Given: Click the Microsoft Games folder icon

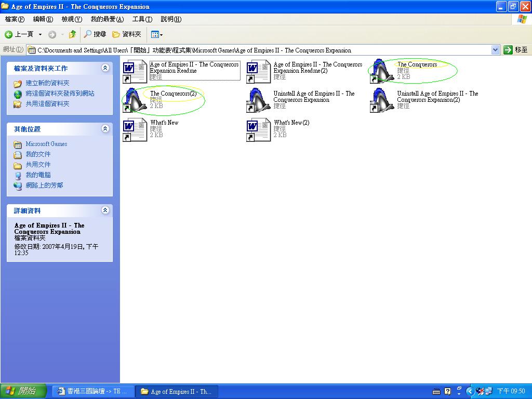Looking at the screenshot, I should coord(18,144).
